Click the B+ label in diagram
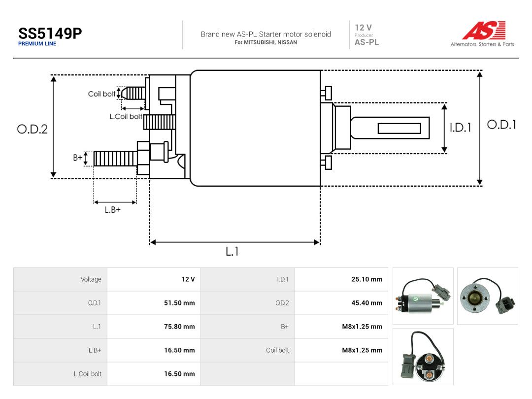 (77, 158)
